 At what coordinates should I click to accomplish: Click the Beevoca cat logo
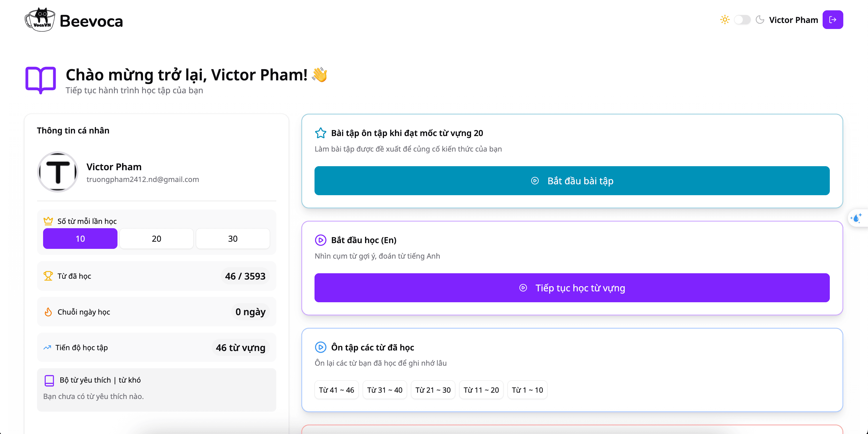click(40, 20)
